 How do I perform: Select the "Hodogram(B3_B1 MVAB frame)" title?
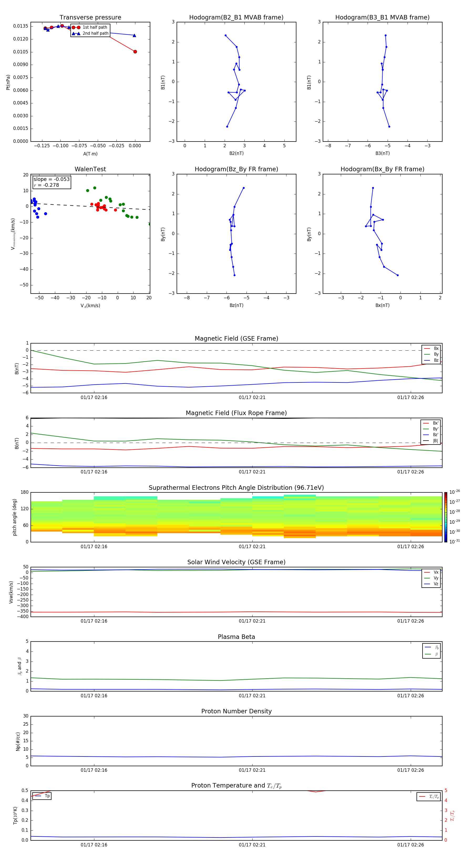pyautogui.click(x=382, y=17)
